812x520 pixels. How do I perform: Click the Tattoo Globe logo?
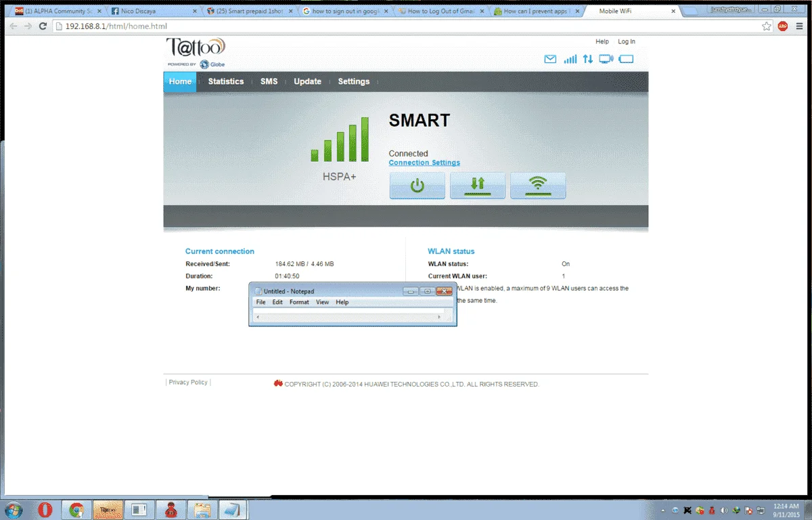196,52
